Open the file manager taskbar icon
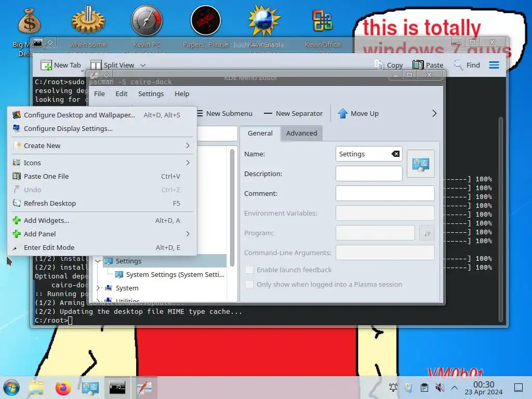The height and width of the screenshot is (399, 532). tap(36, 388)
